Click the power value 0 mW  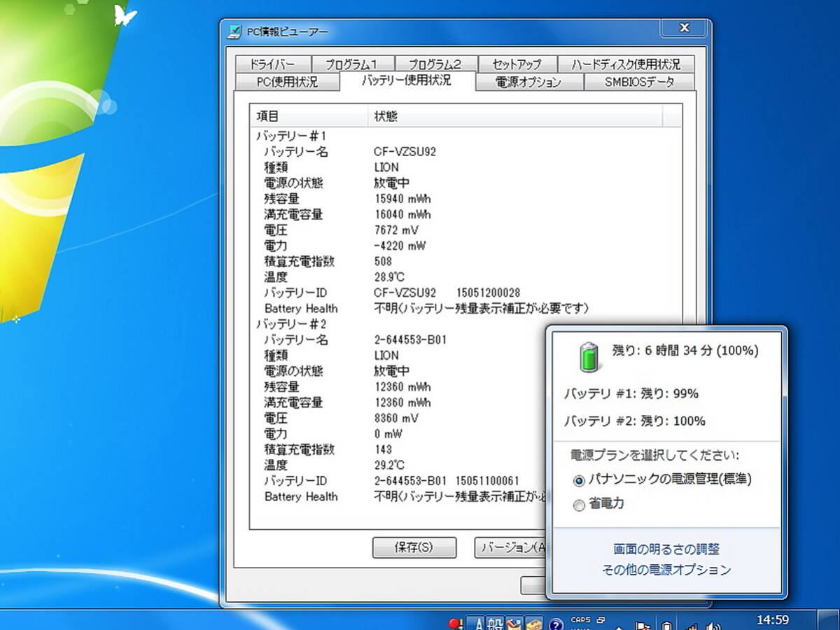point(388,434)
